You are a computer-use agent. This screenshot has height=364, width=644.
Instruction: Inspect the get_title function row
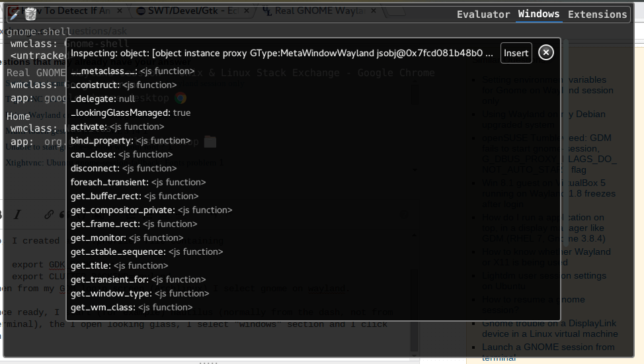(119, 265)
